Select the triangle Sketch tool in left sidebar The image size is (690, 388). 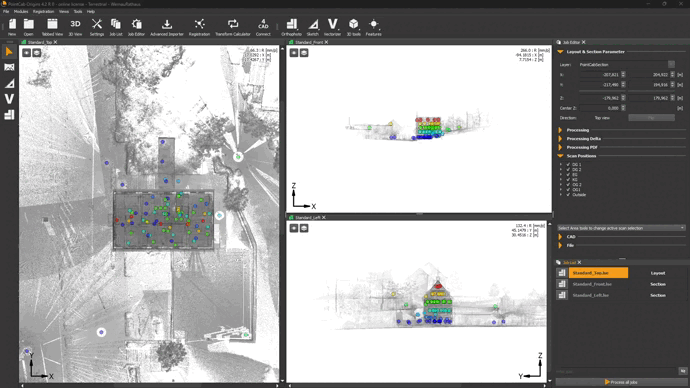9,83
